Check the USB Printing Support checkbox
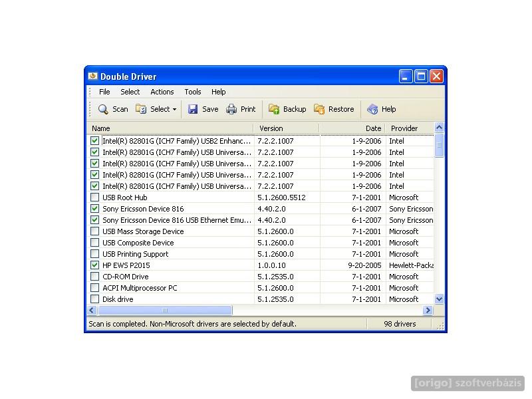This screenshot has width=532, height=399. [95, 254]
